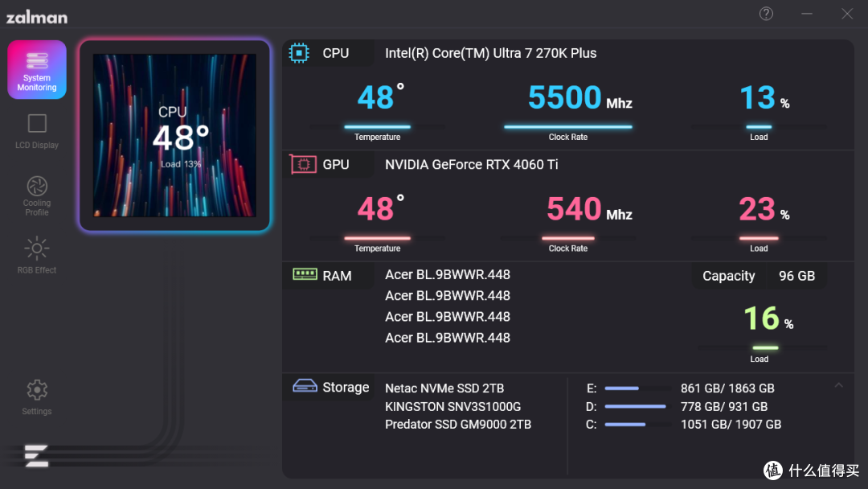Screen dimensions: 868x489
Task: Minimize the Zalman window
Action: click(x=807, y=14)
